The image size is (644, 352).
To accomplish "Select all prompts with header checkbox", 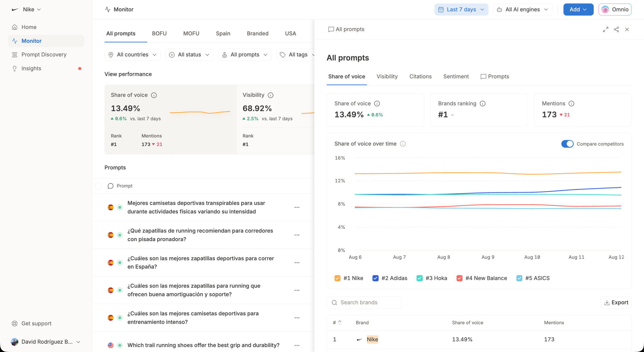I will [x=99, y=186].
